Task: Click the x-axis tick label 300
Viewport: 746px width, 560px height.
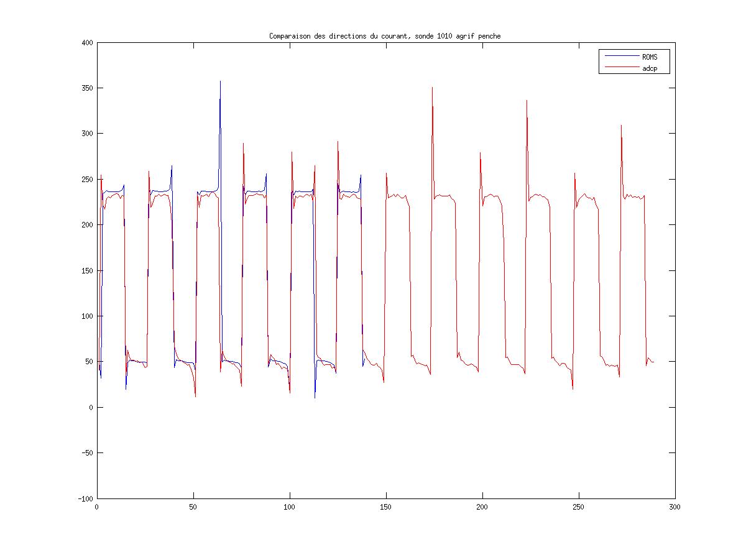Action: click(675, 507)
